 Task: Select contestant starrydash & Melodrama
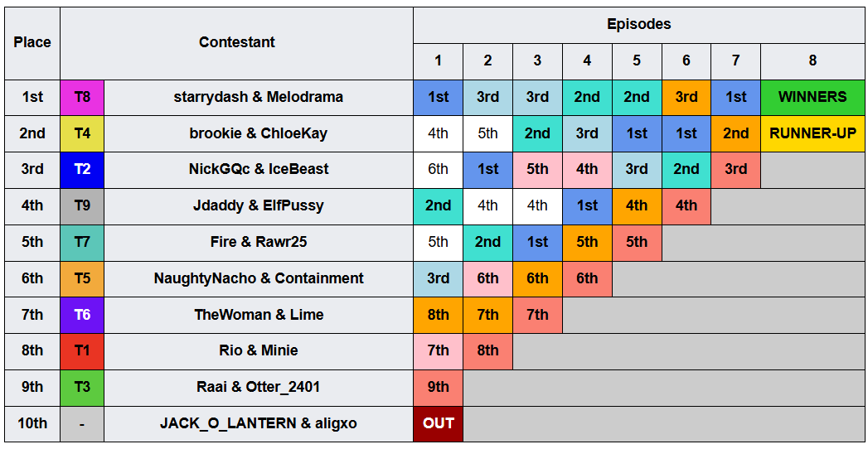259,97
